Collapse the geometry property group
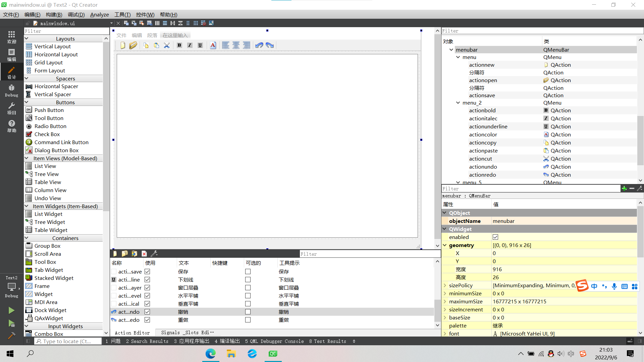The height and width of the screenshot is (362, 644). (x=445, y=245)
